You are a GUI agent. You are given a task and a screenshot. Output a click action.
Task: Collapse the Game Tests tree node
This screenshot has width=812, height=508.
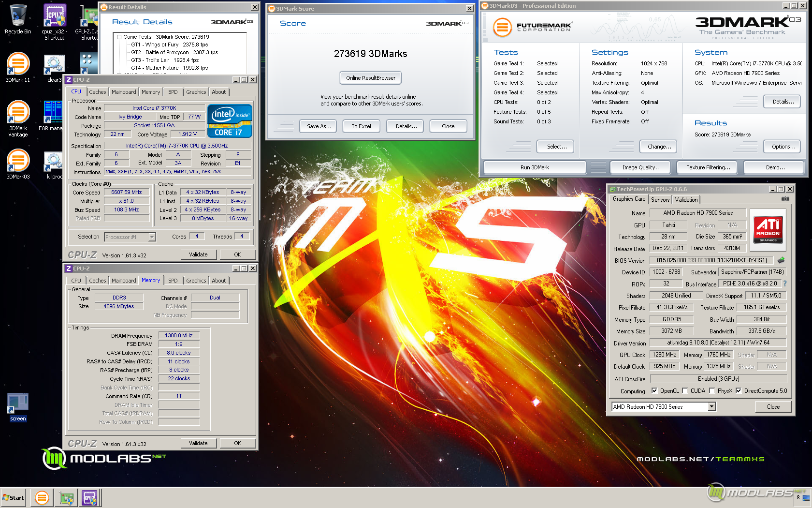click(119, 37)
